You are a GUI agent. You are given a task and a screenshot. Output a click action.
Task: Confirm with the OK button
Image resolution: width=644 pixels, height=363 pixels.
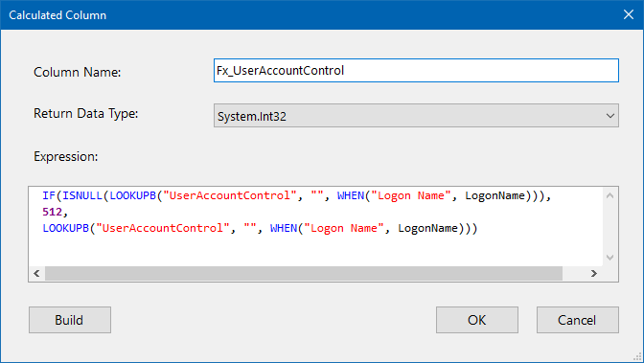click(477, 320)
